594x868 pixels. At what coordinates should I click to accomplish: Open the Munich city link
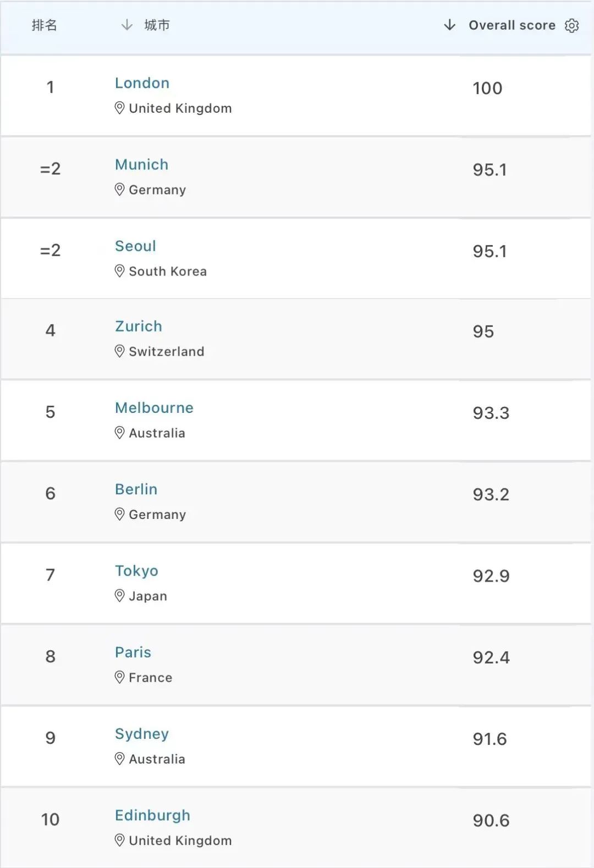click(x=141, y=164)
